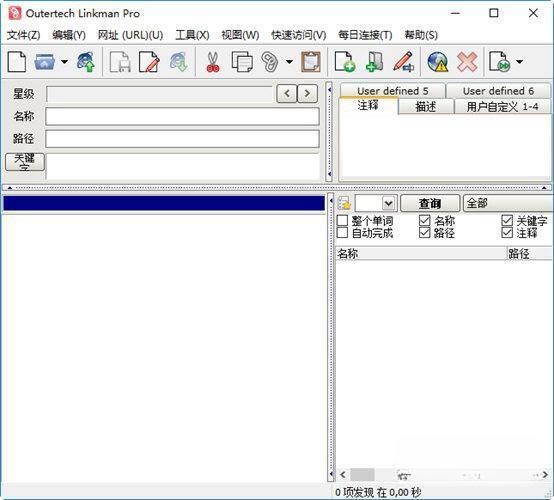
Task: Open the 帮助(S) menu
Action: pos(421,35)
